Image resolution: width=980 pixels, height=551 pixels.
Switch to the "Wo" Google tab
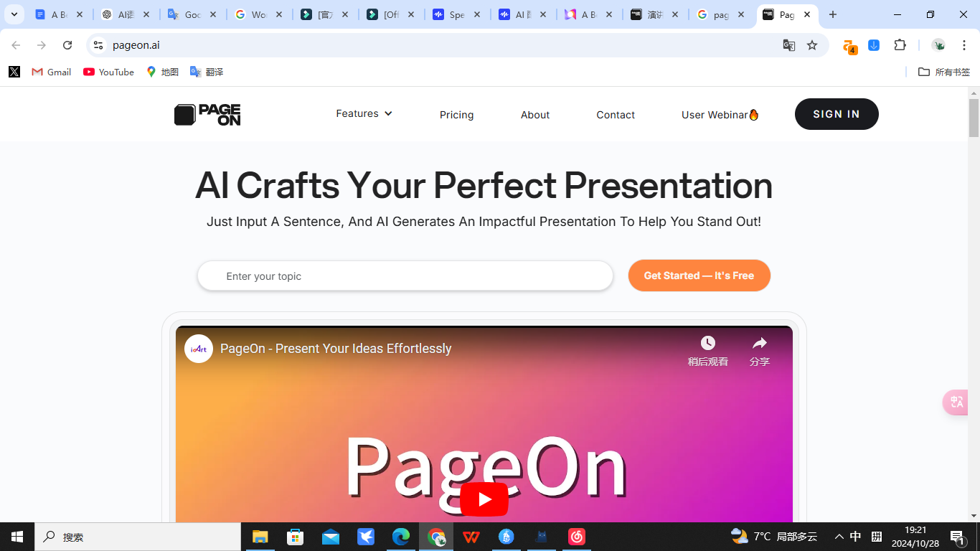259,14
